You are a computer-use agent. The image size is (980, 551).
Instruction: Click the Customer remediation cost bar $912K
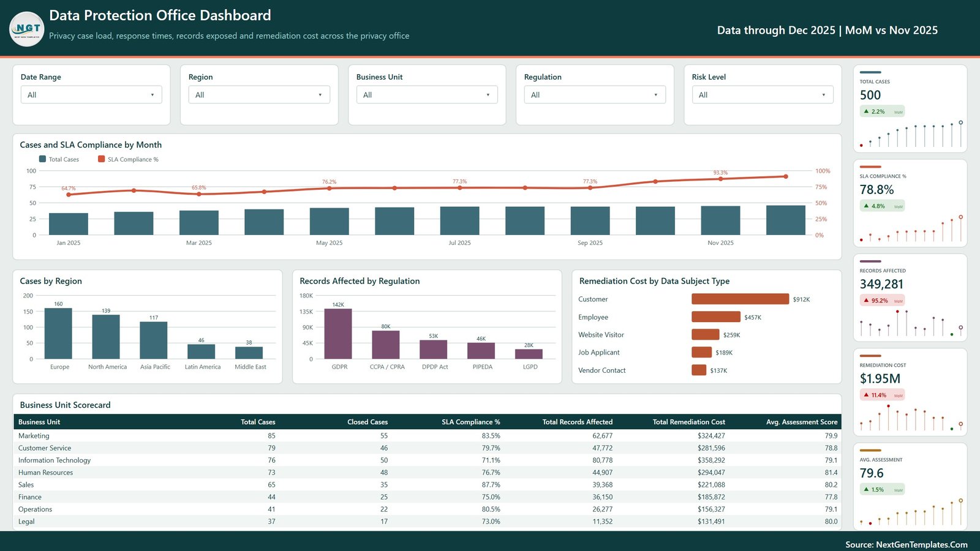point(740,299)
